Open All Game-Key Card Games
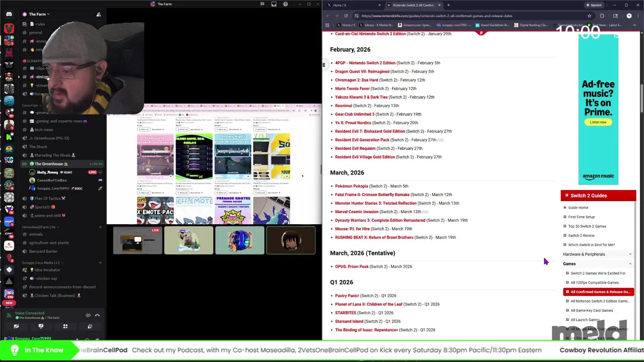Screen dimensions: 644x362 (592, 310)
